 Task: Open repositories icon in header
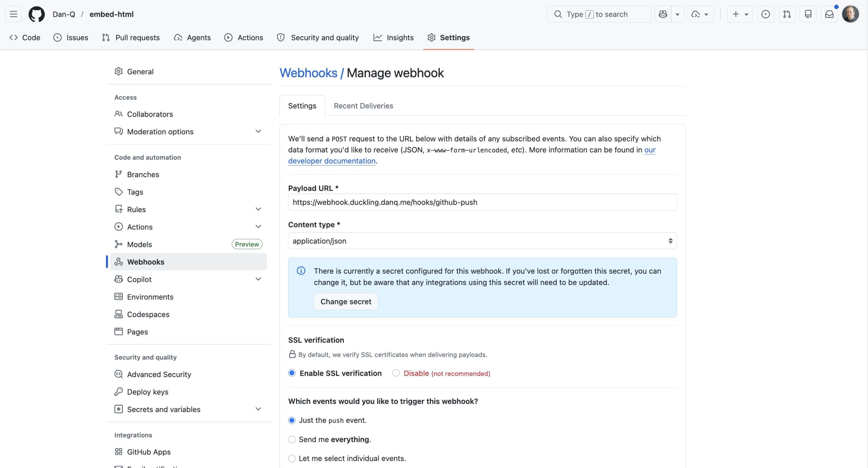point(808,14)
